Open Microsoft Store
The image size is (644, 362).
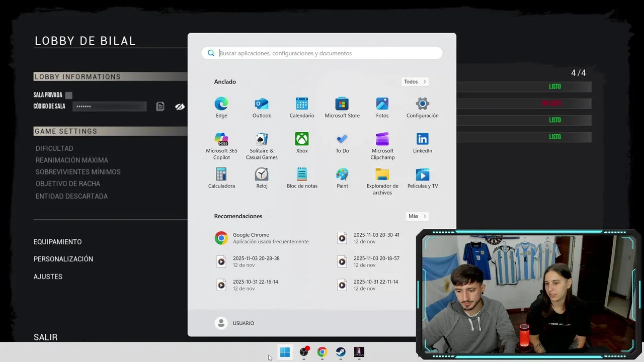[342, 108]
